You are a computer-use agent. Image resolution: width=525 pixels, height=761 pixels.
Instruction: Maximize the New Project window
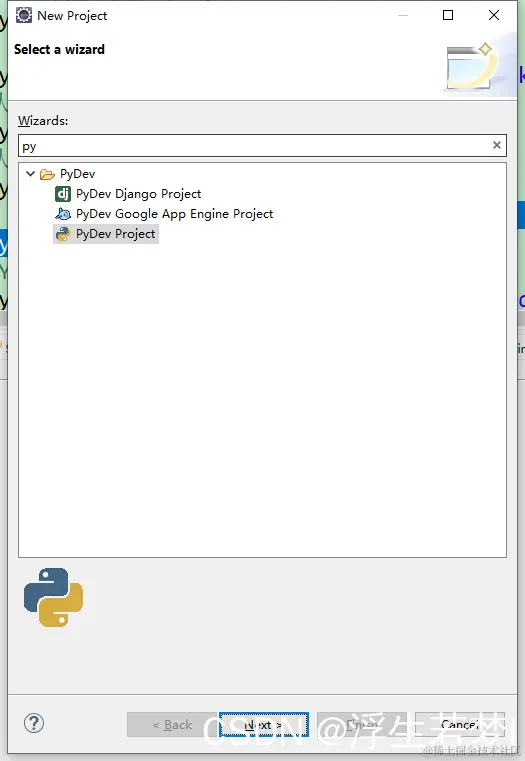click(x=448, y=15)
